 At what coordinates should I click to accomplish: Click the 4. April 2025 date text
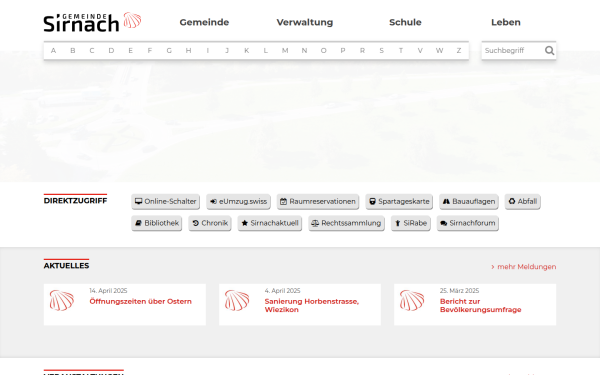[282, 291]
